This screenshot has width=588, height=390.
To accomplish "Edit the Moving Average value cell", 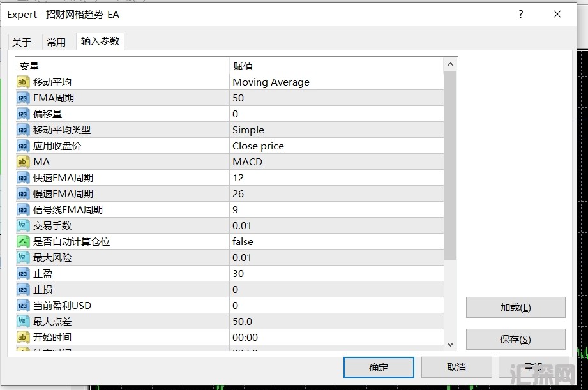I will (336, 82).
